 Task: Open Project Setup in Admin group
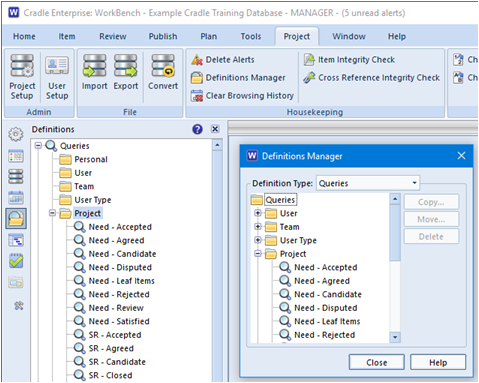click(x=22, y=77)
